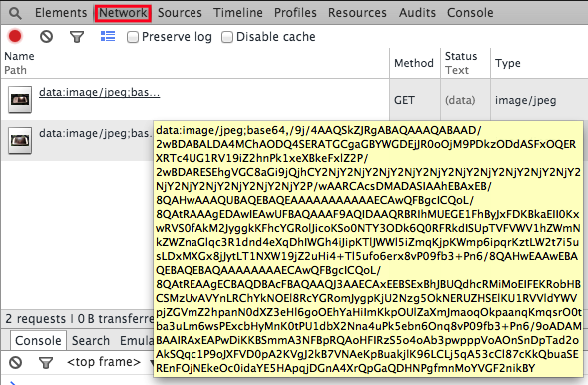Open the Resources tab
588x385 pixels.
[x=357, y=13]
